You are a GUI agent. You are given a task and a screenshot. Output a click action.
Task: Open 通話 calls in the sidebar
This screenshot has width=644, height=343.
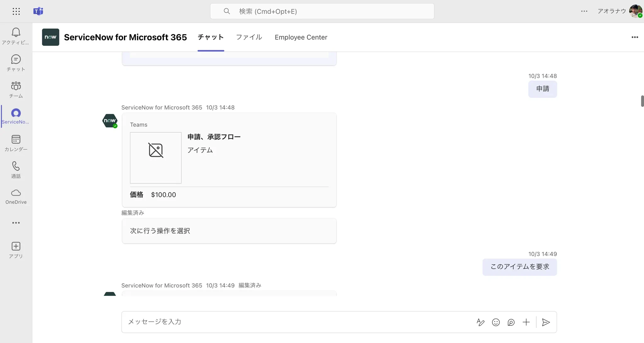pyautogui.click(x=16, y=170)
